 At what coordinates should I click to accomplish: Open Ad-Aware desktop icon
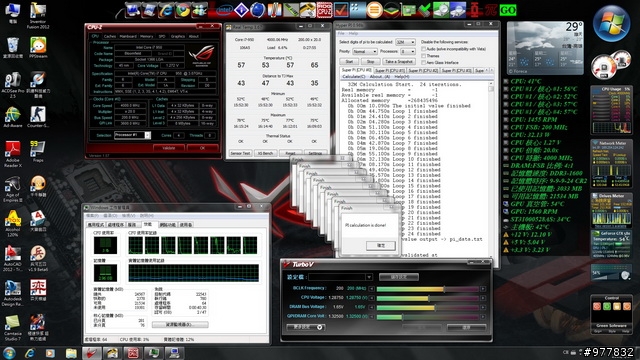13,117
